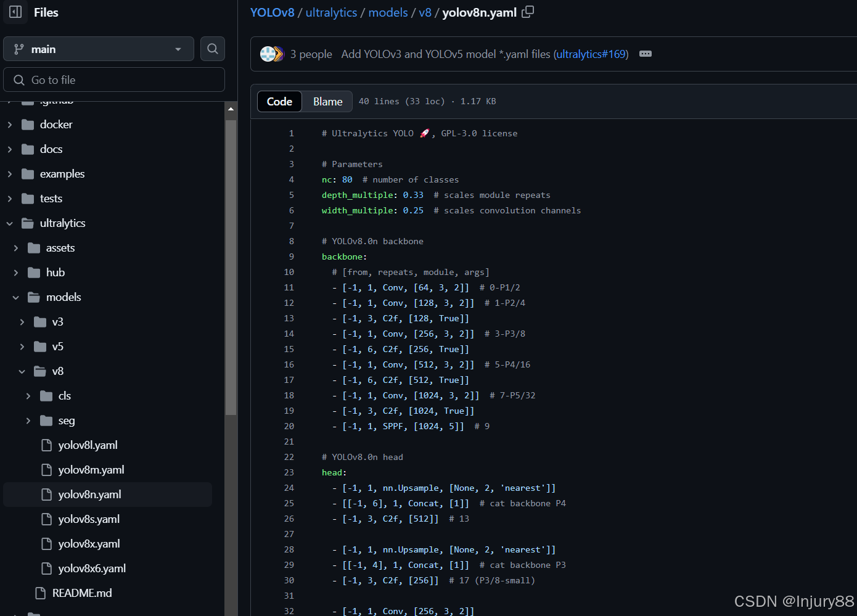Image resolution: width=857 pixels, height=616 pixels.
Task: Click the assets folder icon
Action: point(34,248)
